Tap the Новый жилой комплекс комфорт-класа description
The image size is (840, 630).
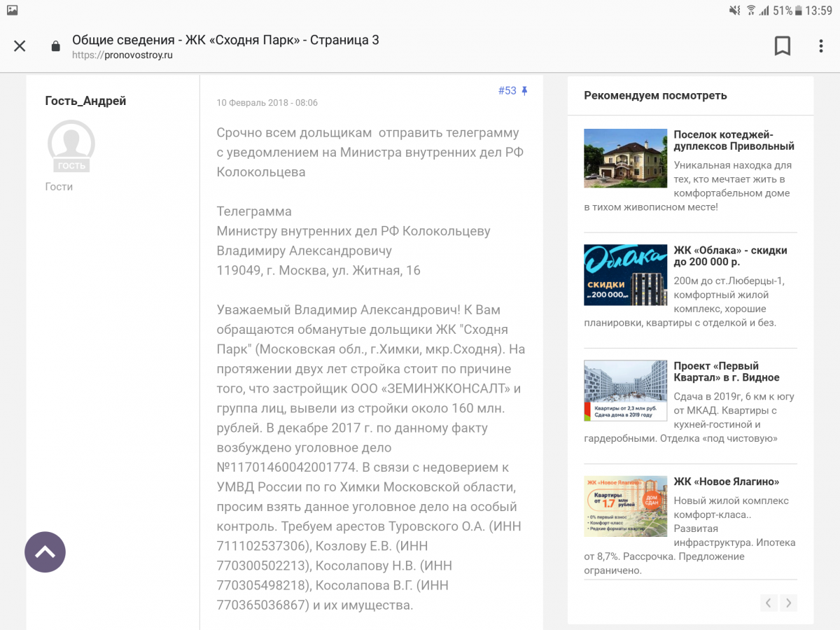(689, 535)
